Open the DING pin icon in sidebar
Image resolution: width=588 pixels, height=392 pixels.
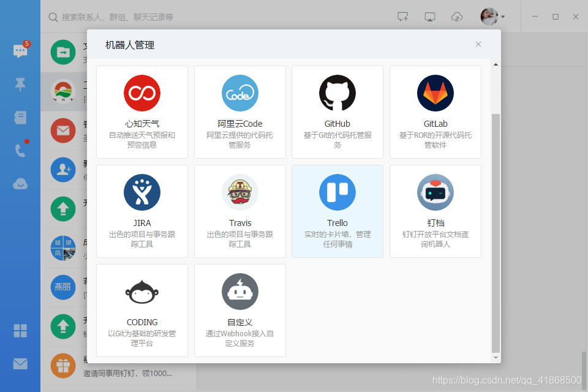click(20, 85)
